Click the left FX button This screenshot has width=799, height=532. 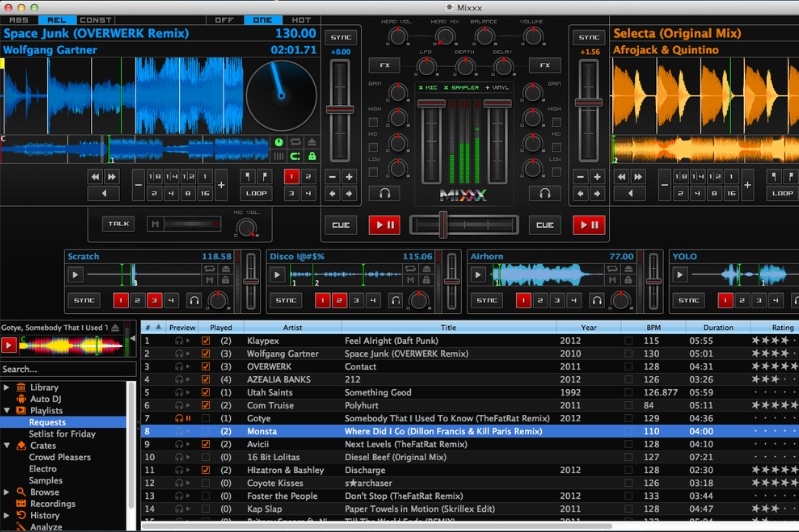[385, 65]
